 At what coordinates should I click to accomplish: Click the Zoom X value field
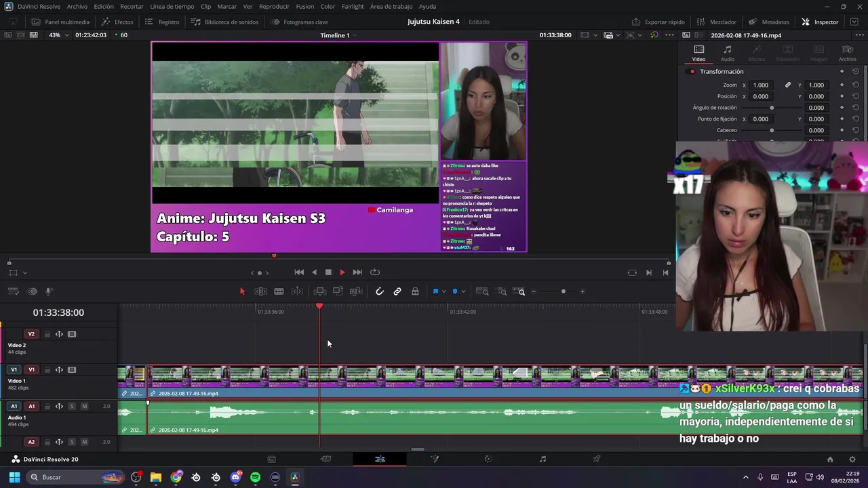pyautogui.click(x=761, y=85)
